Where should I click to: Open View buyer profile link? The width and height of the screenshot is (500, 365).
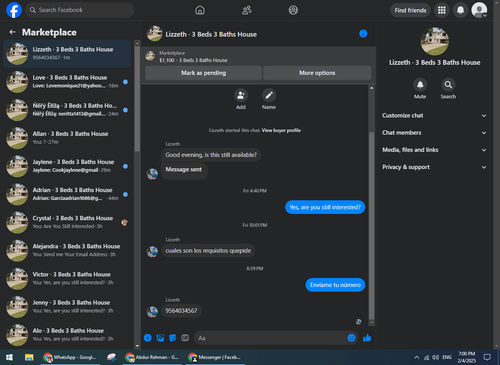click(x=281, y=130)
